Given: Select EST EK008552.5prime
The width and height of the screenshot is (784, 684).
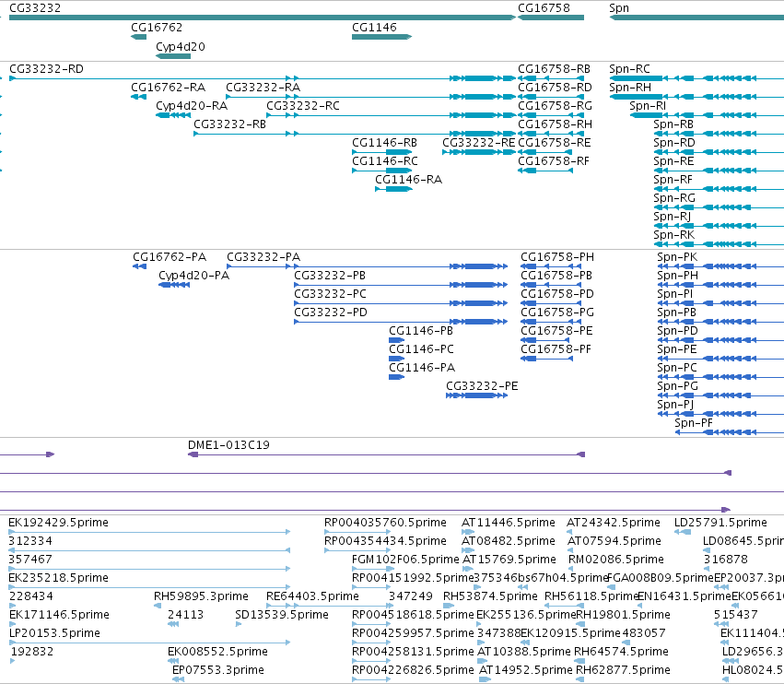Looking at the screenshot, I should coord(217,652).
